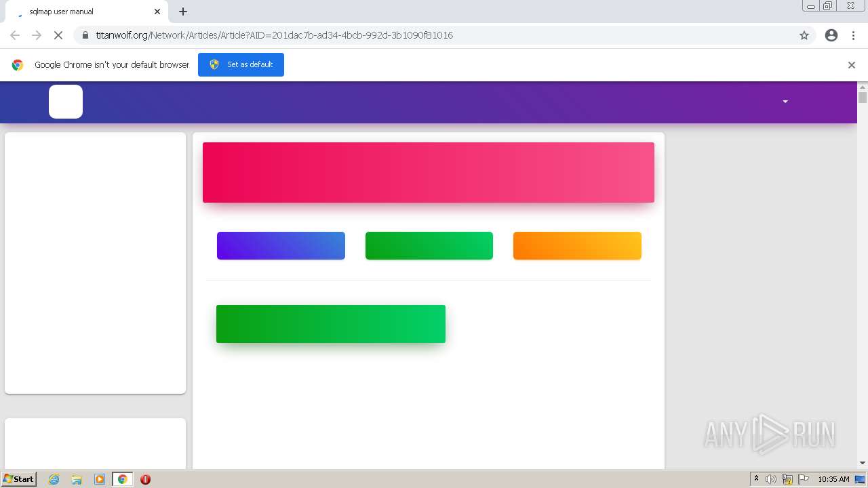868x488 pixels.
Task: Click the large green gradient block
Action: pos(331,324)
